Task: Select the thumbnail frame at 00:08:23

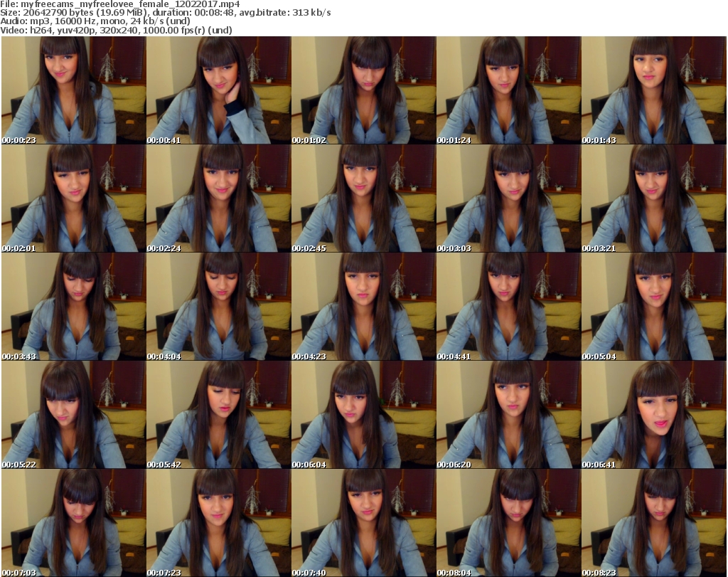Action: pos(654,523)
